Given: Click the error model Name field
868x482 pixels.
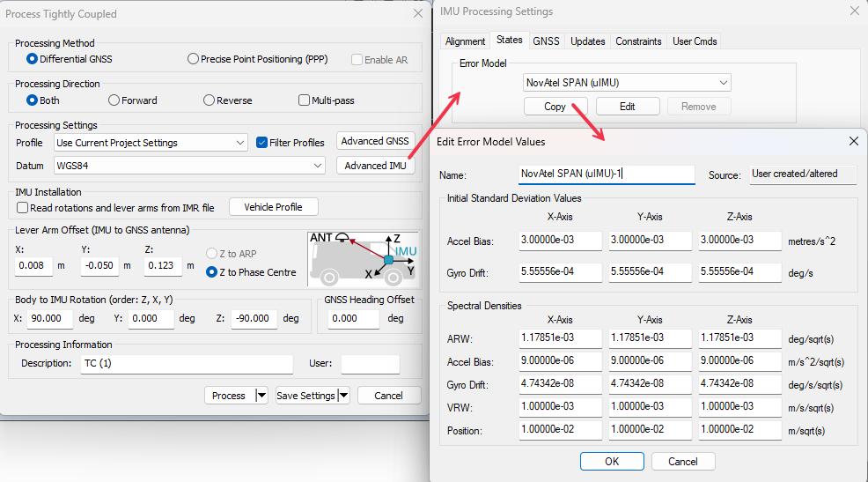Looking at the screenshot, I should 607,174.
